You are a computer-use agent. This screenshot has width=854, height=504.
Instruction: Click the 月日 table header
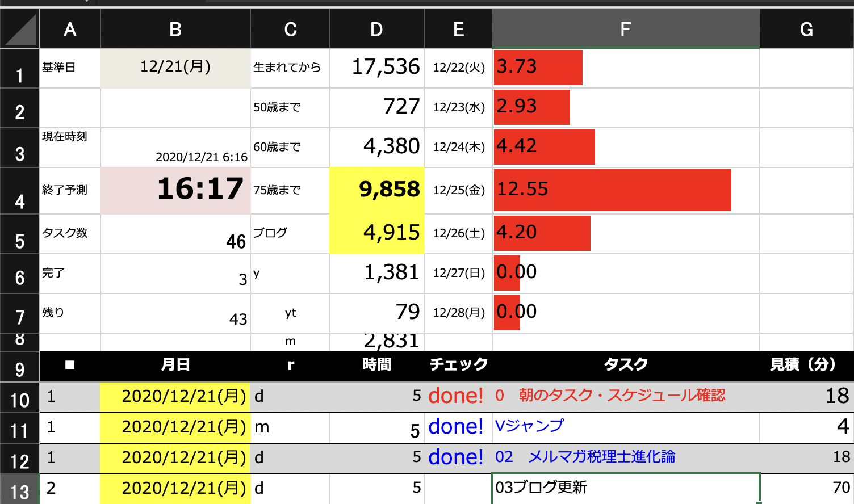(175, 365)
